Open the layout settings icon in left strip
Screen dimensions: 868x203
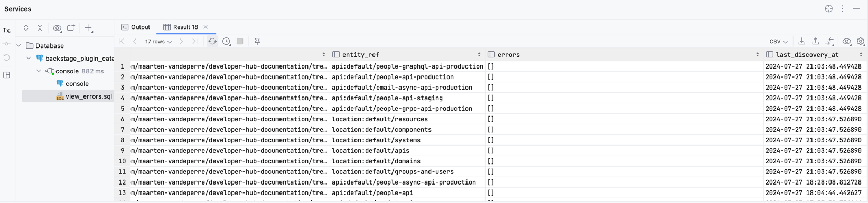point(6,75)
